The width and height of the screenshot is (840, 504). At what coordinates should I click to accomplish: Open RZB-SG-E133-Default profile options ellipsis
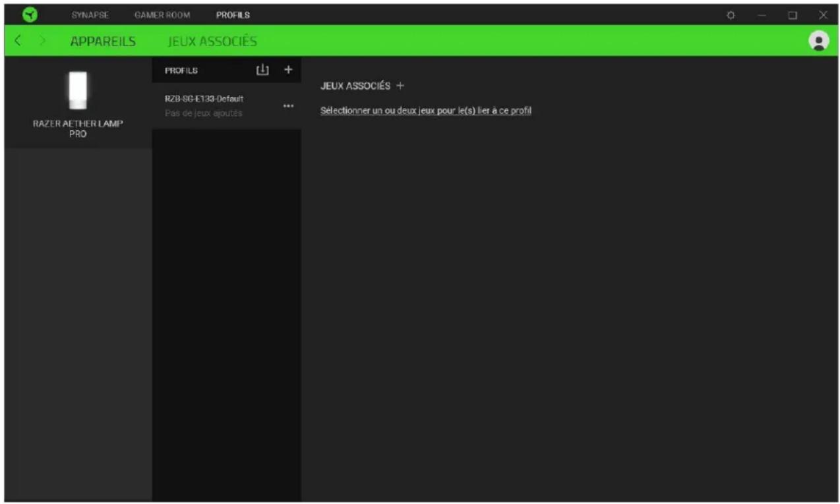coord(288,106)
